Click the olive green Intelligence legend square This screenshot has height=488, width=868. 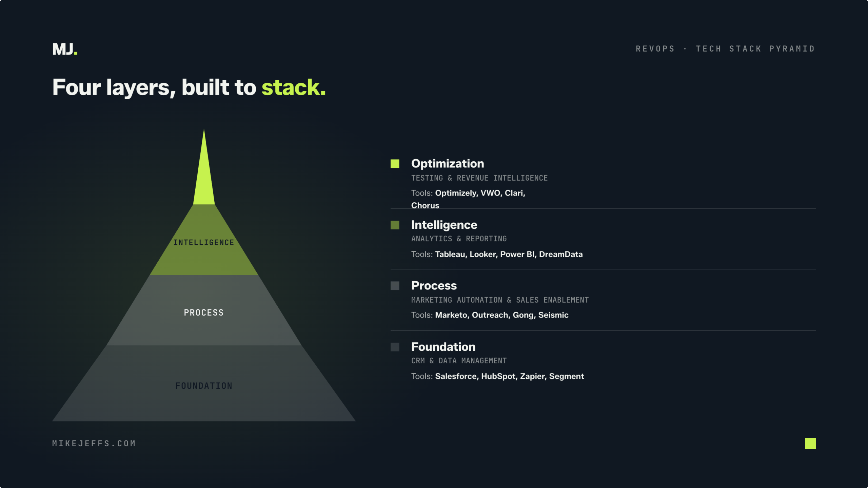395,225
